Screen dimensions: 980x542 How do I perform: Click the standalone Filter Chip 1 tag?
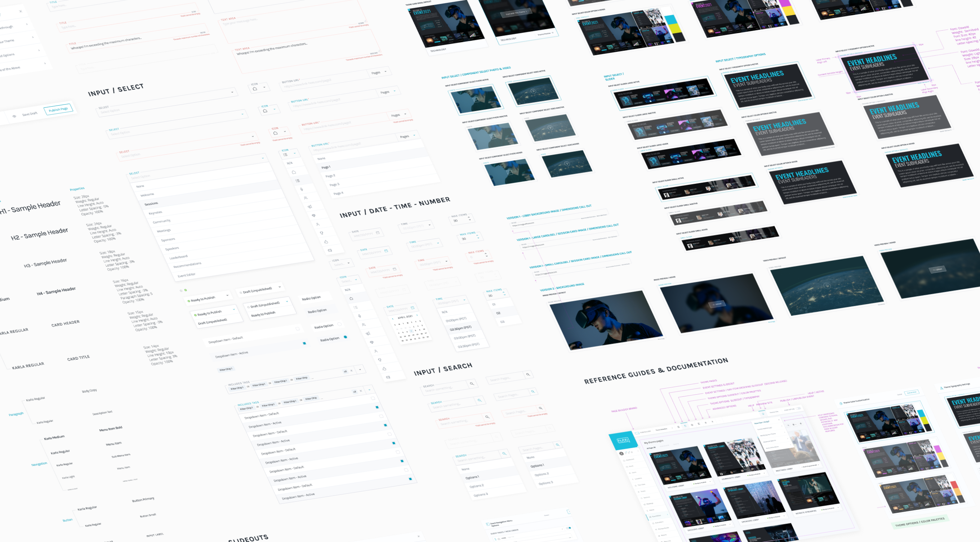click(x=226, y=369)
